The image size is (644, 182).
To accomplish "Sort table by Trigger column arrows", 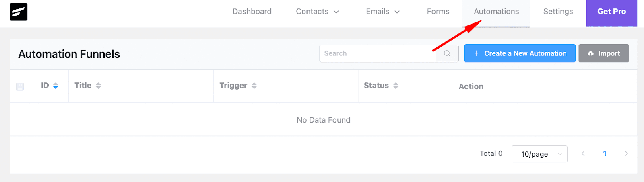I will click(254, 86).
